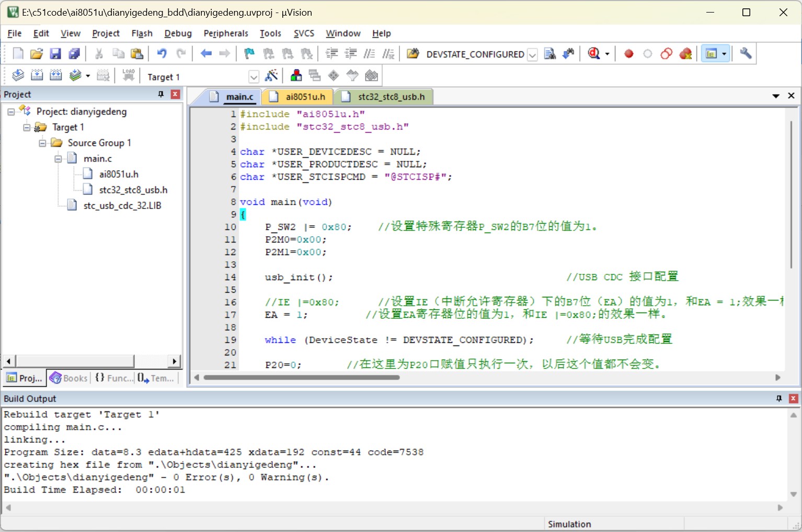This screenshot has height=532, width=802.
Task: Close the Build Output panel
Action: pyautogui.click(x=793, y=398)
